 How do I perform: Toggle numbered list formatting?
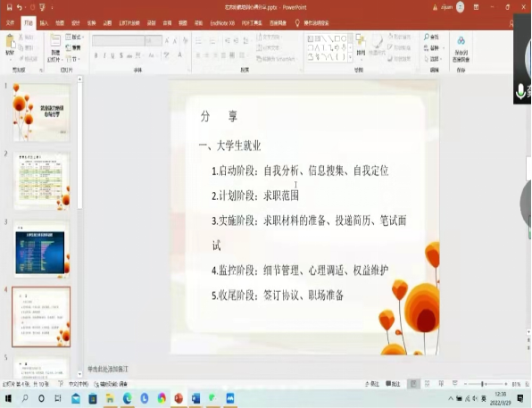tap(212, 41)
